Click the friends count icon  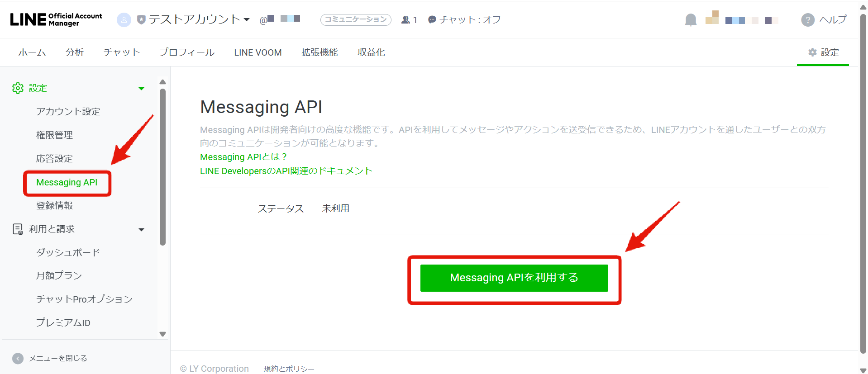406,20
